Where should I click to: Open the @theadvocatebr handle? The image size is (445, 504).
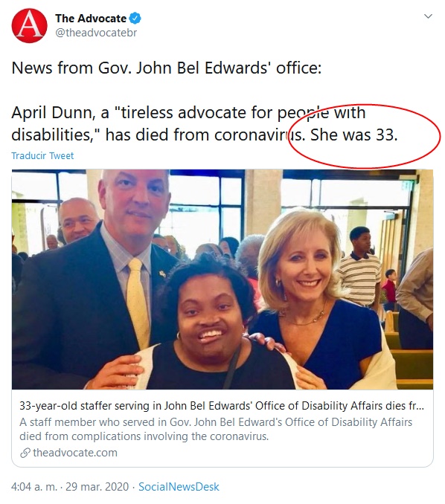96,33
